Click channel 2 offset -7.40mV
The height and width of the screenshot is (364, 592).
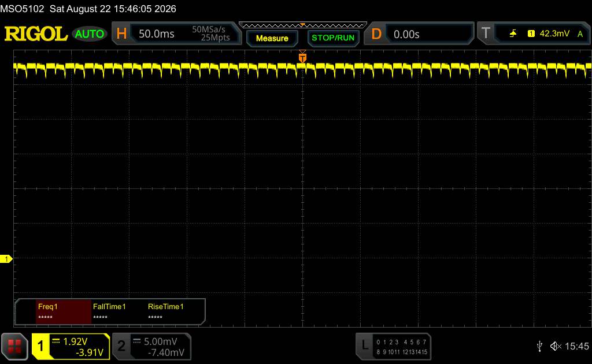click(x=166, y=352)
